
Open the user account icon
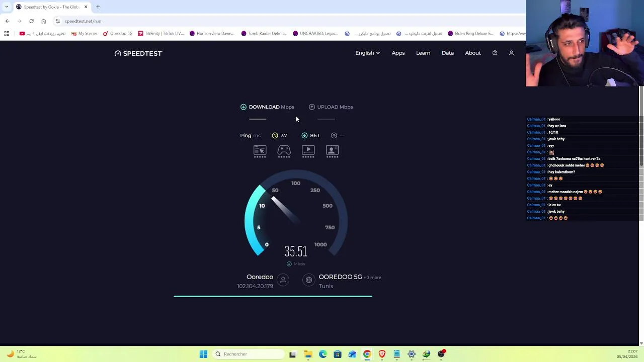point(511,53)
